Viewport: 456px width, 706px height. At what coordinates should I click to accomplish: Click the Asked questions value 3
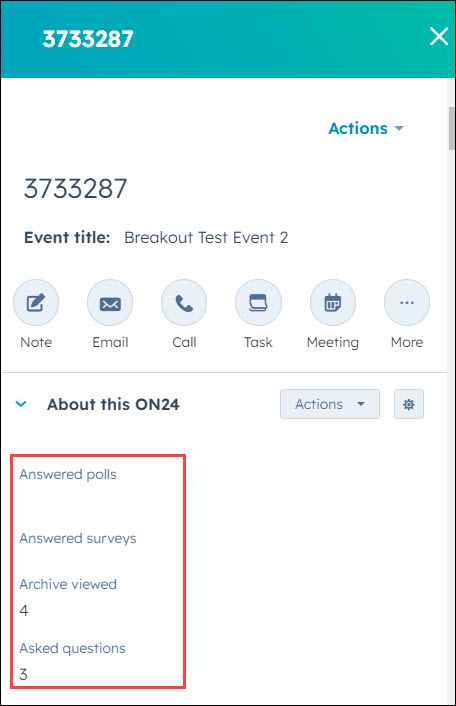pos(23,674)
